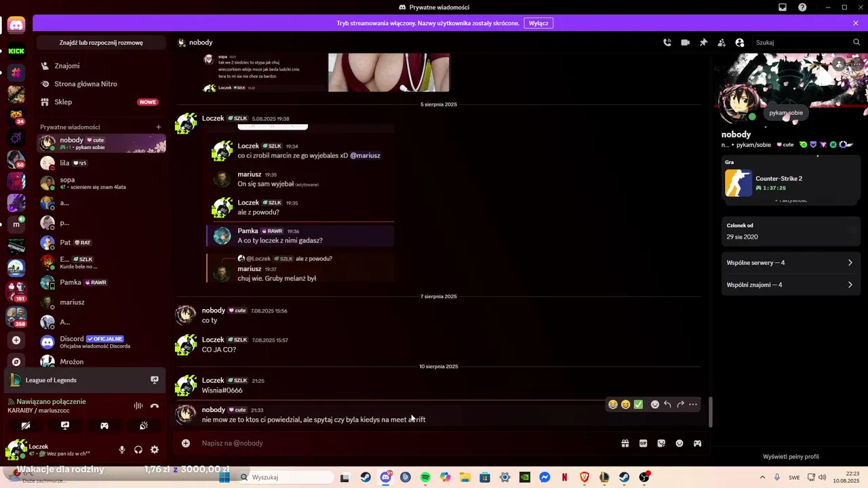Deafen headphones icon in user panel
This screenshot has width=868, height=488.
(138, 449)
